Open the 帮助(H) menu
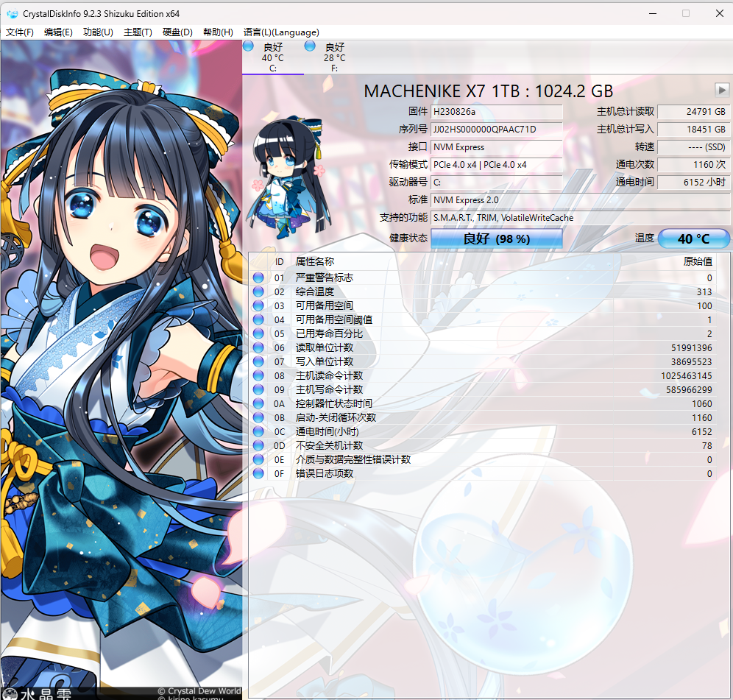 219,32
